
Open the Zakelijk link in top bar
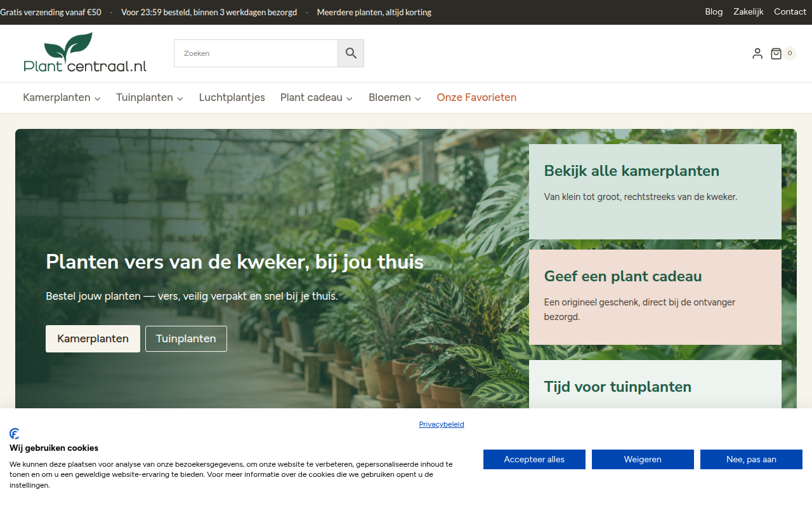tap(749, 12)
